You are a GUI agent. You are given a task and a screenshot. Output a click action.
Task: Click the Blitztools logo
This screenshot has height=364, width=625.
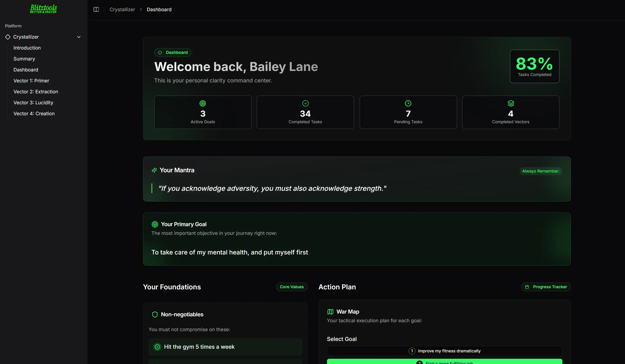[x=43, y=9]
